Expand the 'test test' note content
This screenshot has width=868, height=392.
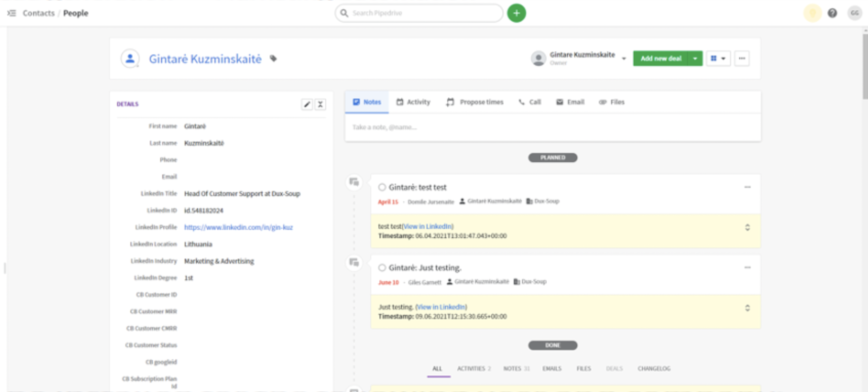(748, 228)
